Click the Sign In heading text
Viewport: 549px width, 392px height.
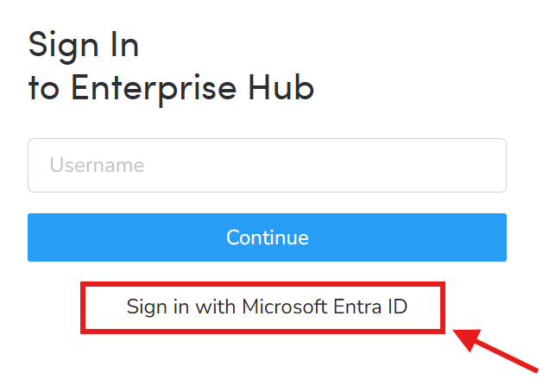tap(84, 46)
